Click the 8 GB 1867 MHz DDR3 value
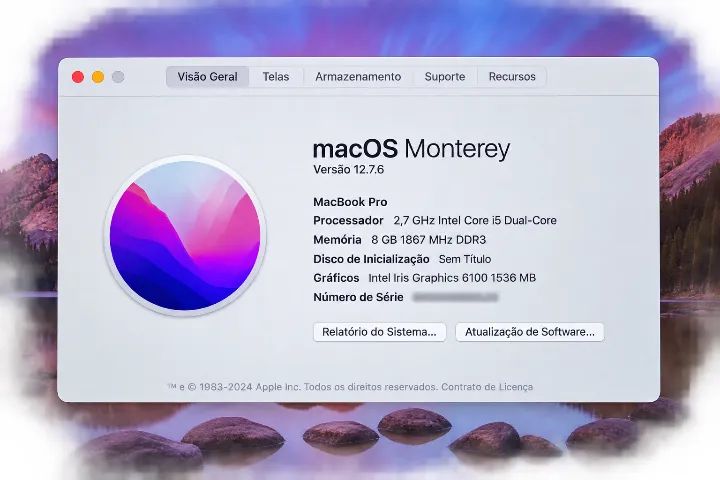 (x=428, y=240)
